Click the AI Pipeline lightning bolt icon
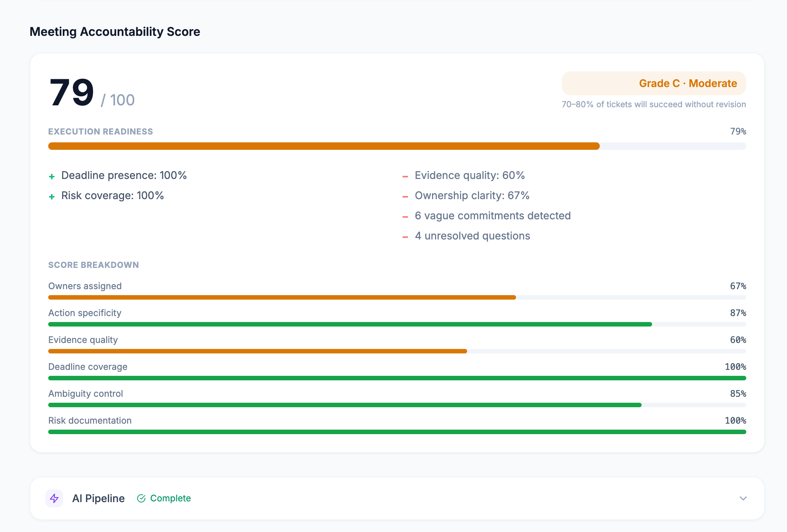 click(54, 498)
